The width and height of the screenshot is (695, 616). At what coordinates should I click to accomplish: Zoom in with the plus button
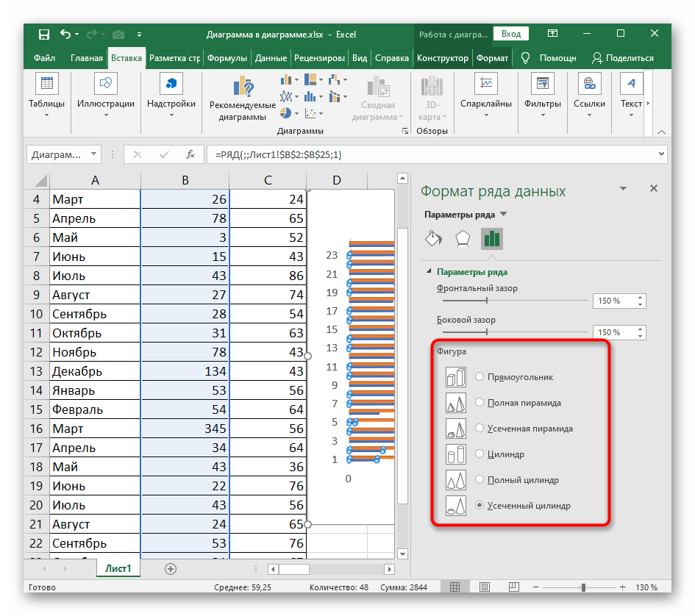point(622,587)
